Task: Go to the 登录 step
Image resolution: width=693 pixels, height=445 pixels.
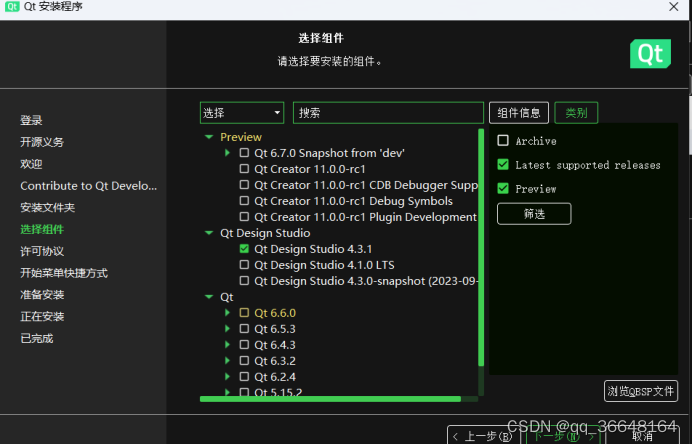Action: 31,120
